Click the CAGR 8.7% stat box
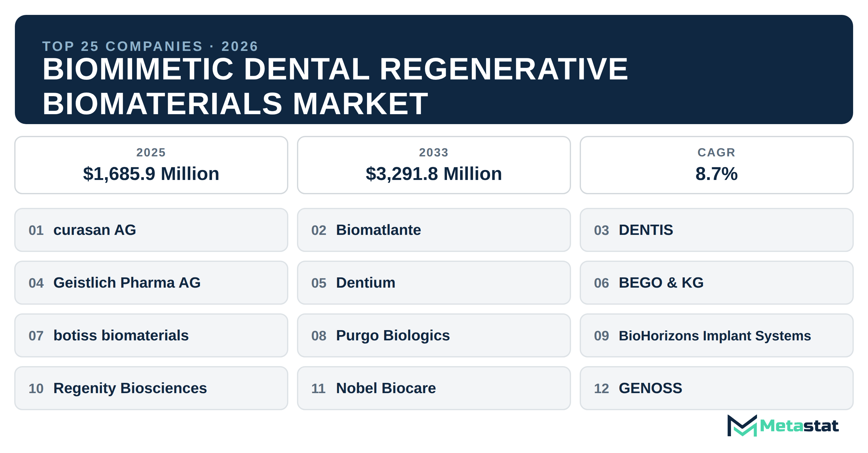 coord(716,165)
